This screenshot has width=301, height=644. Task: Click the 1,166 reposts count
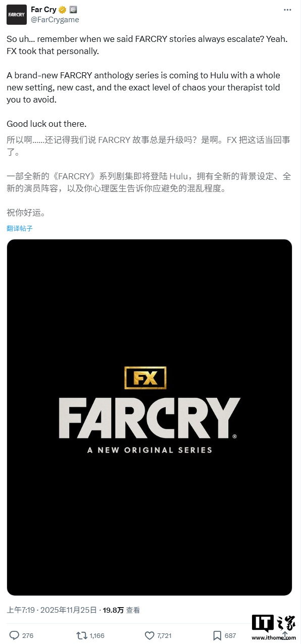click(97, 635)
